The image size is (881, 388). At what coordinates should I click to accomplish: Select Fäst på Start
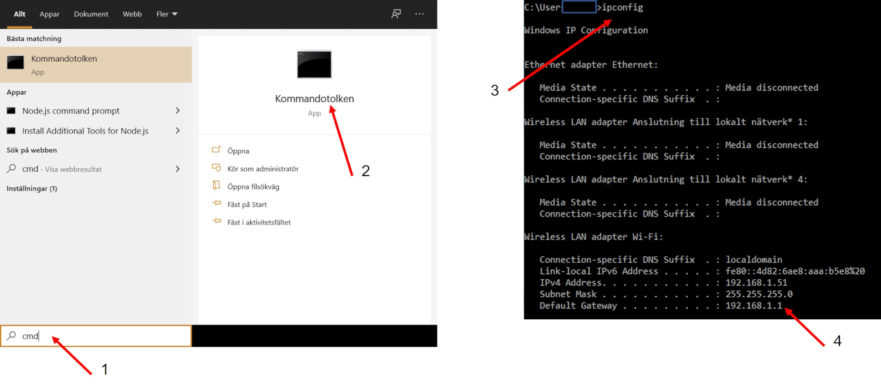click(247, 204)
